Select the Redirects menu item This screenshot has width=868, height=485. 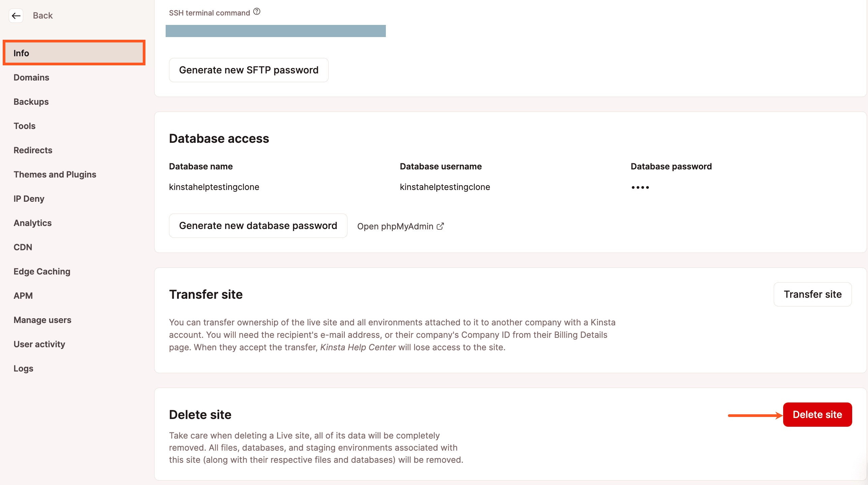point(33,150)
